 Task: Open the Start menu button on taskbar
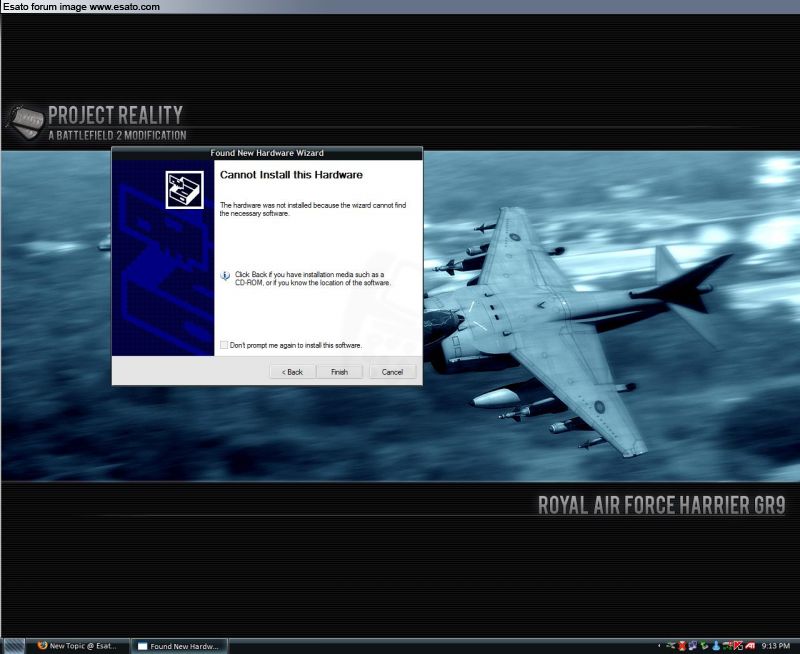tap(12, 646)
